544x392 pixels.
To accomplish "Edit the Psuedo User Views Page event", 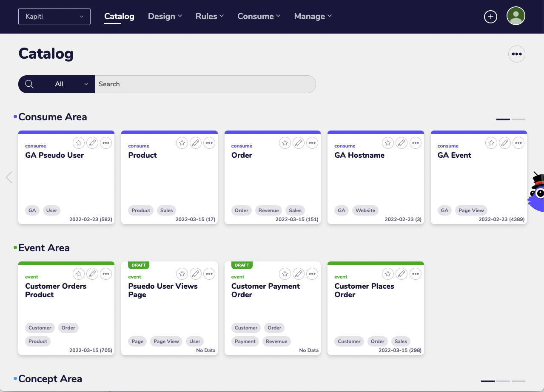I will tap(196, 274).
